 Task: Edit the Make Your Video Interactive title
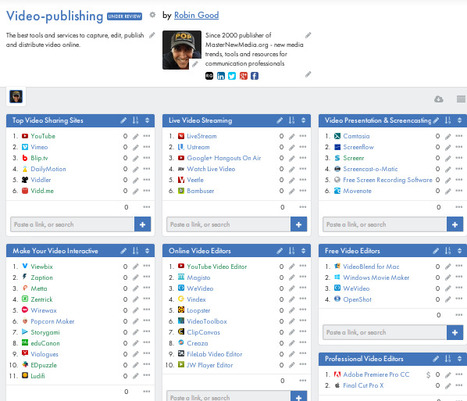[123, 251]
